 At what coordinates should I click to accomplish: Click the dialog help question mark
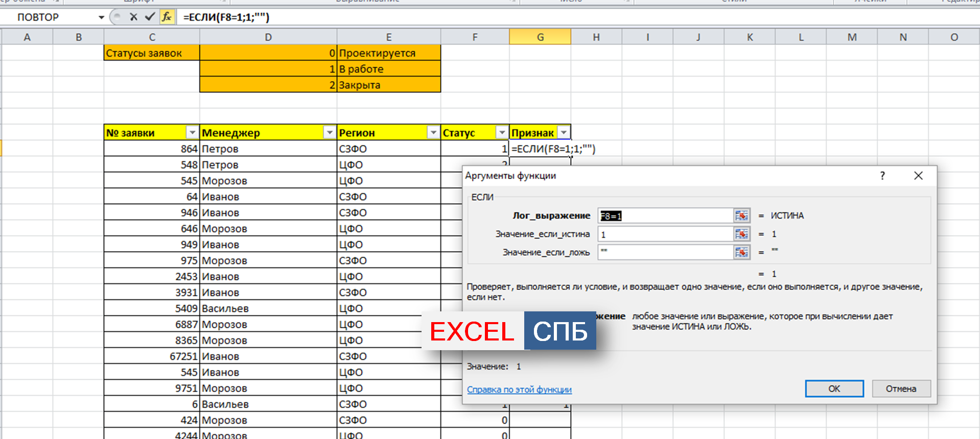click(x=882, y=176)
